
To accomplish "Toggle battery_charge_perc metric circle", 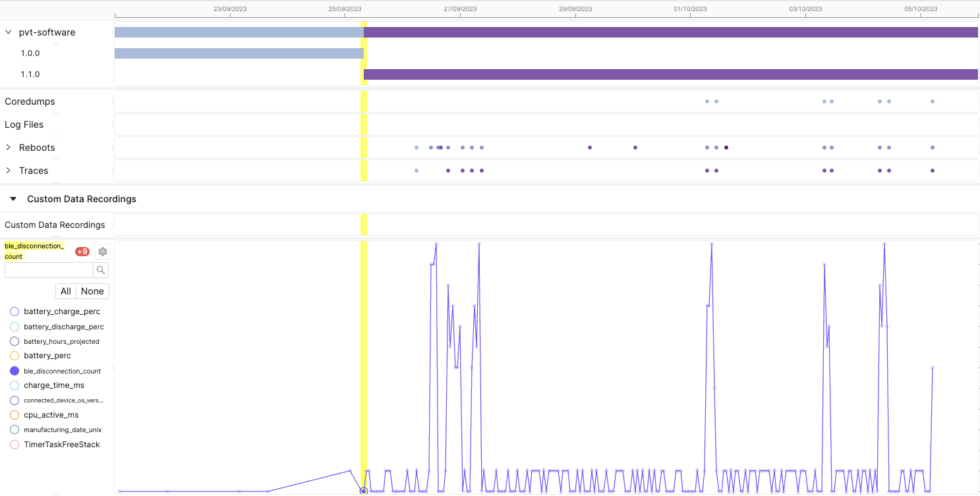I will click(14, 312).
